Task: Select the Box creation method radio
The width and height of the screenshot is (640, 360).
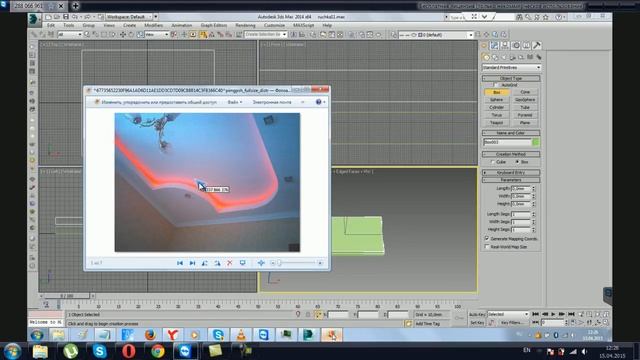Action: (x=517, y=162)
